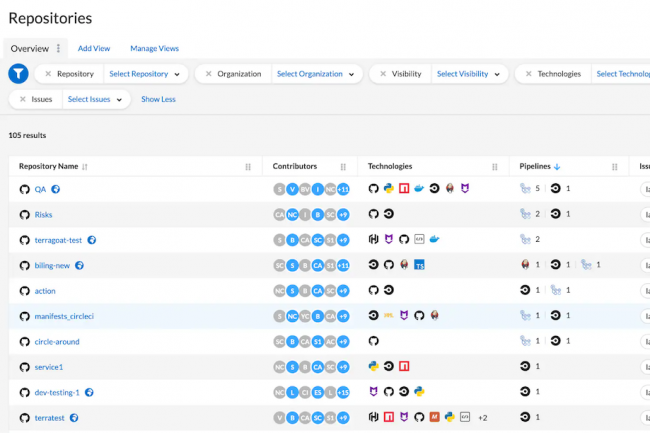Click the blue globe icon next to terratest

coord(73,418)
